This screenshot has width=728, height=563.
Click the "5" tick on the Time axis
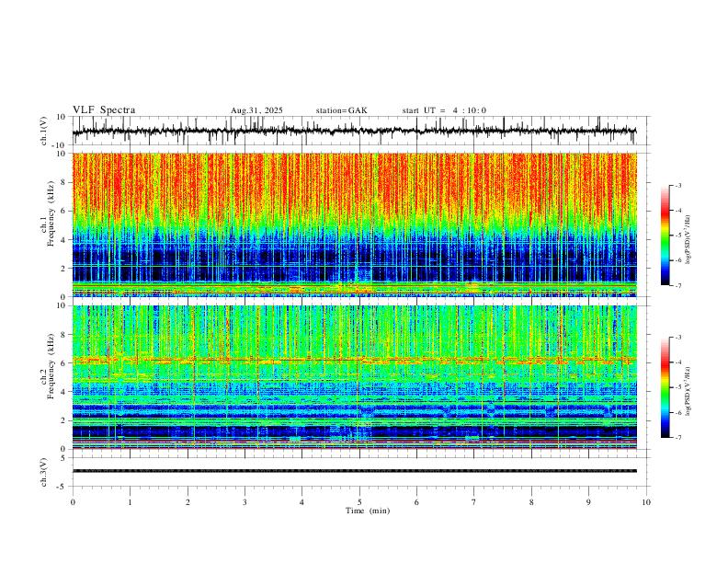[x=359, y=502]
